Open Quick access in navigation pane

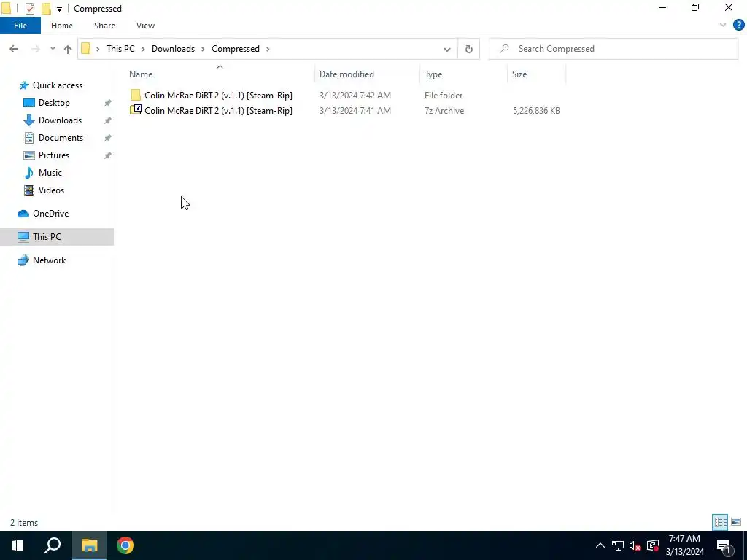(x=57, y=85)
